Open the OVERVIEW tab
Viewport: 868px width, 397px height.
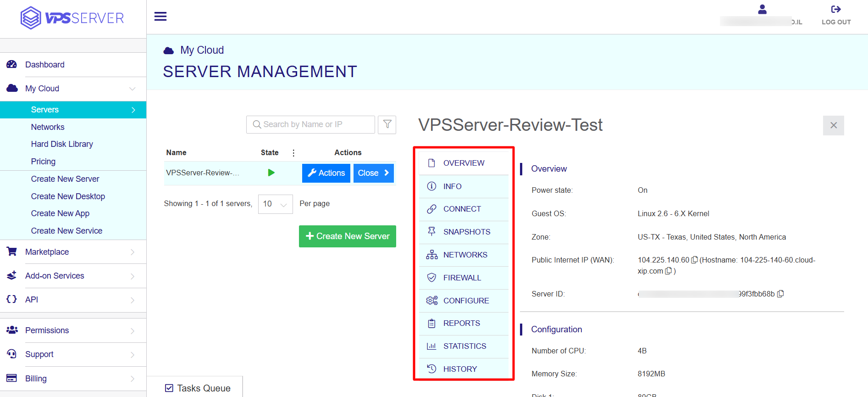[x=464, y=163]
